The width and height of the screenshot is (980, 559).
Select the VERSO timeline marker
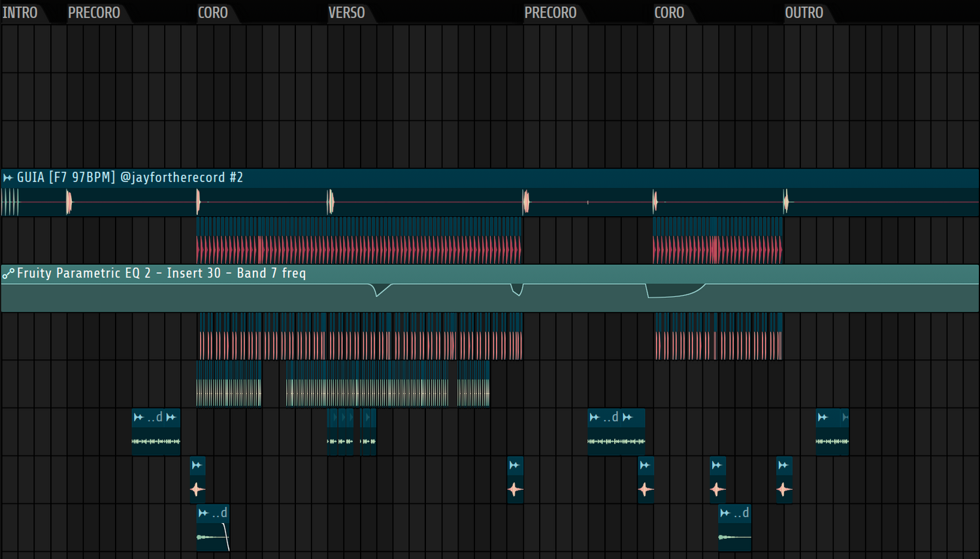pyautogui.click(x=346, y=13)
